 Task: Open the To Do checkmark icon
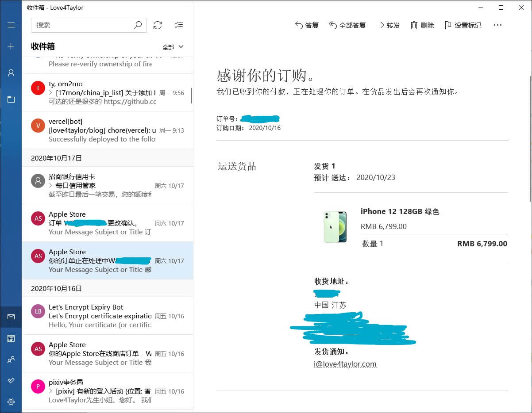point(11,381)
